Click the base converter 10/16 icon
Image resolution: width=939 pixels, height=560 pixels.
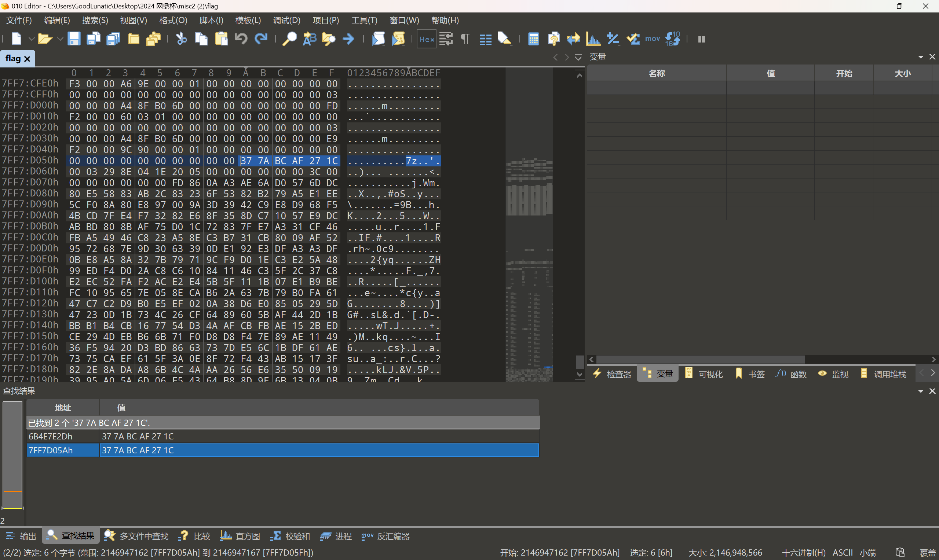[672, 39]
